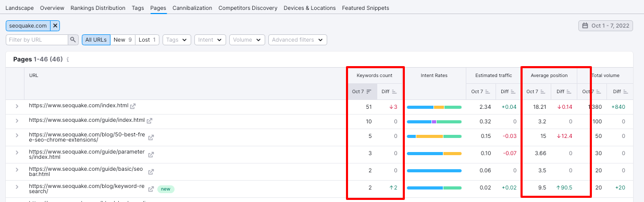Expand the guide/index.html row
This screenshot has width=644, height=202.
[17, 121]
